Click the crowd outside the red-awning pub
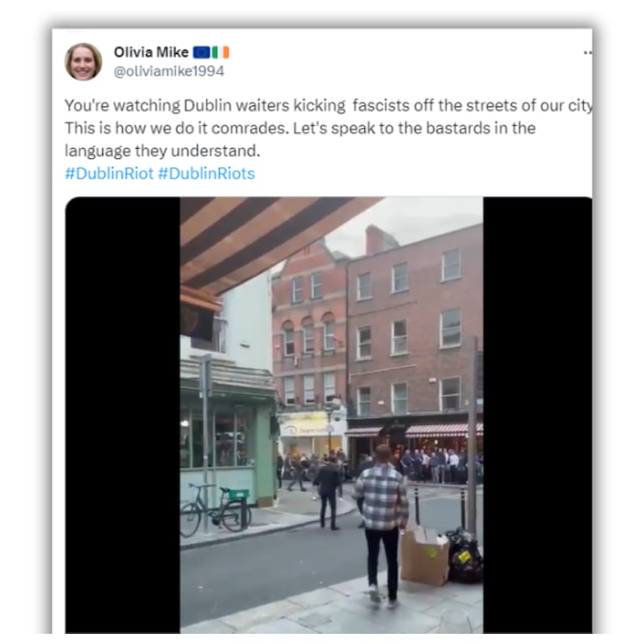 437,465
